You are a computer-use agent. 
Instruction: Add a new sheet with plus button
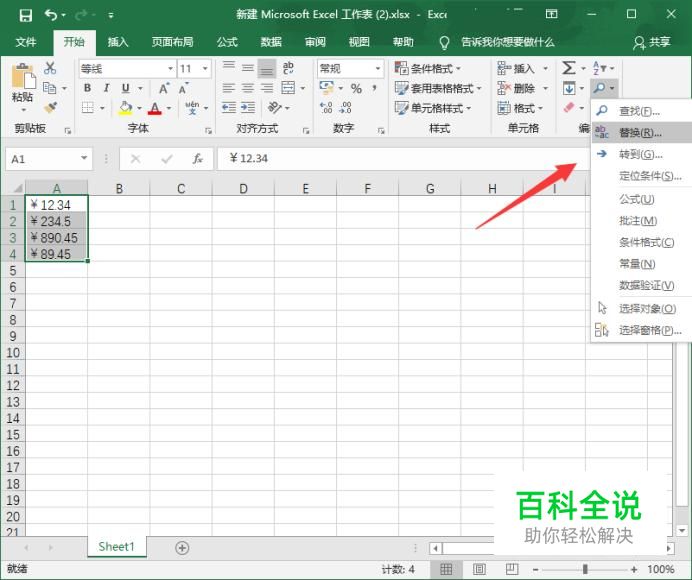[x=182, y=548]
